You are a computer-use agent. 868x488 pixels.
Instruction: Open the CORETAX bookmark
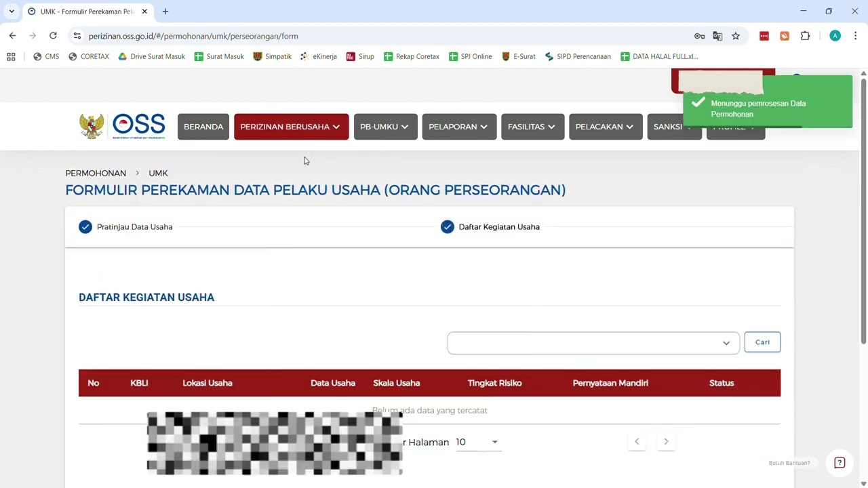[89, 56]
